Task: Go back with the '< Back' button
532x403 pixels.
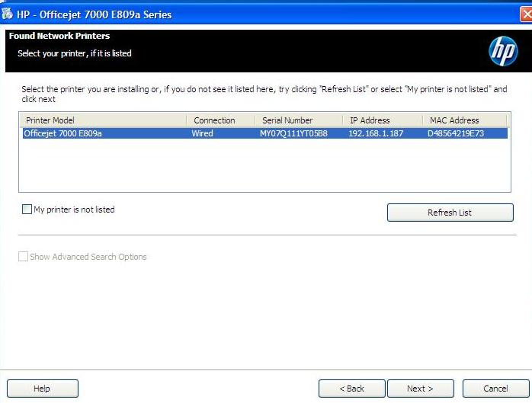Action: click(352, 389)
